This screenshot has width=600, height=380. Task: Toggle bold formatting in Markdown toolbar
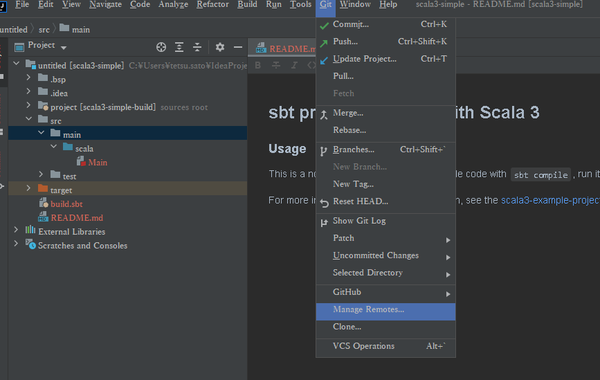click(258, 65)
